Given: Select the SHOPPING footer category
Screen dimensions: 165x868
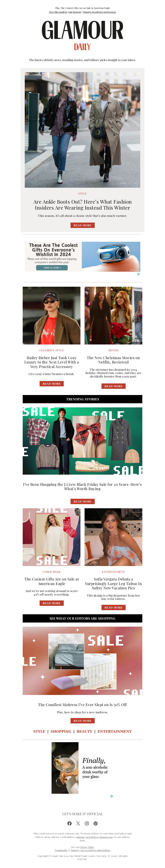Looking at the screenshot, I should pos(61,731).
